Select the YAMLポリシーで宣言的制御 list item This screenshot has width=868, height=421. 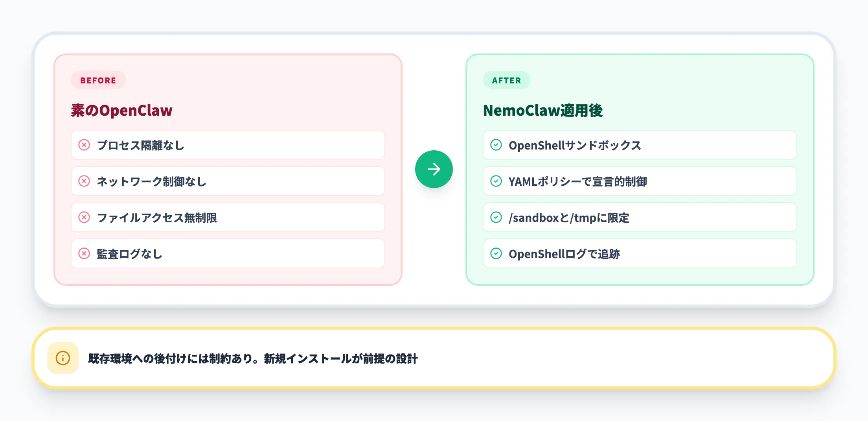[x=640, y=181]
